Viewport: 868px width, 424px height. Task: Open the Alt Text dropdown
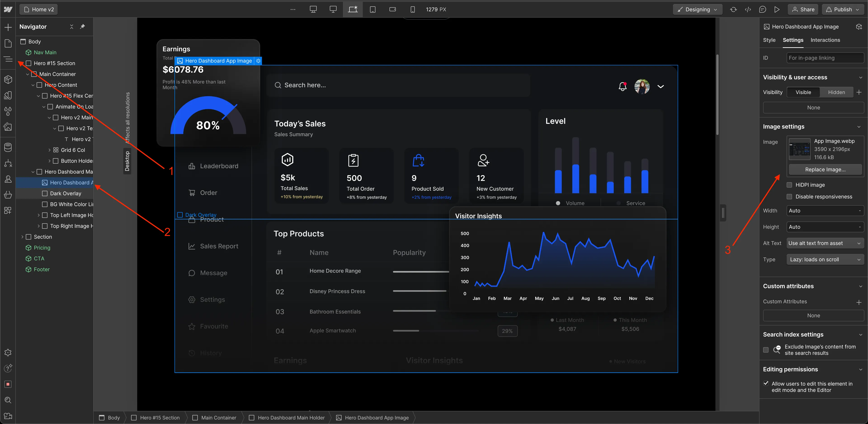[x=825, y=243]
